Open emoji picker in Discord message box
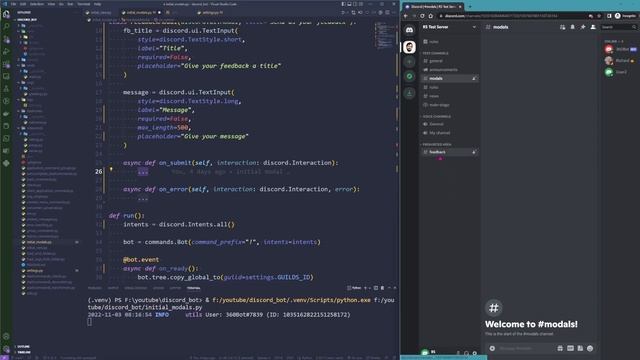 coord(590,348)
